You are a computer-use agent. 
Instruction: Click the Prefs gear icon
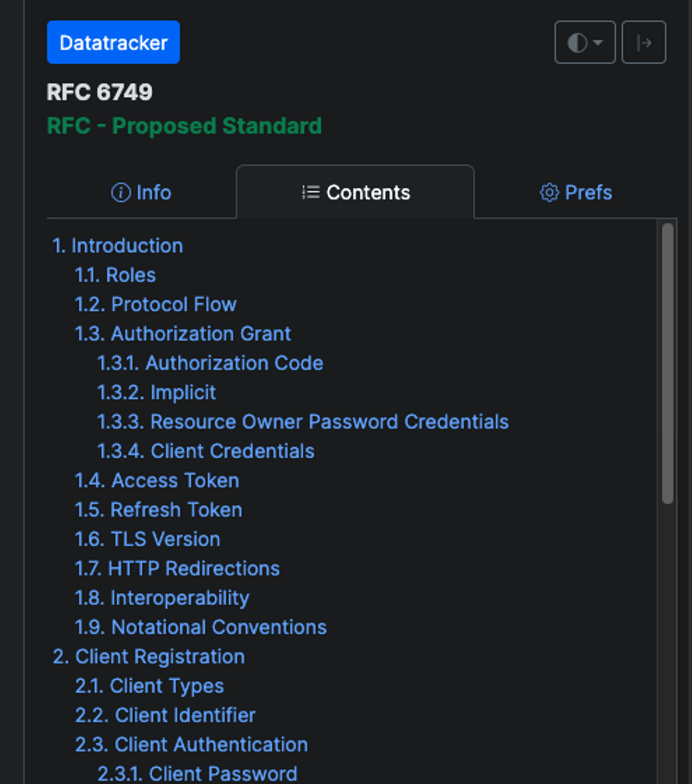point(549,193)
